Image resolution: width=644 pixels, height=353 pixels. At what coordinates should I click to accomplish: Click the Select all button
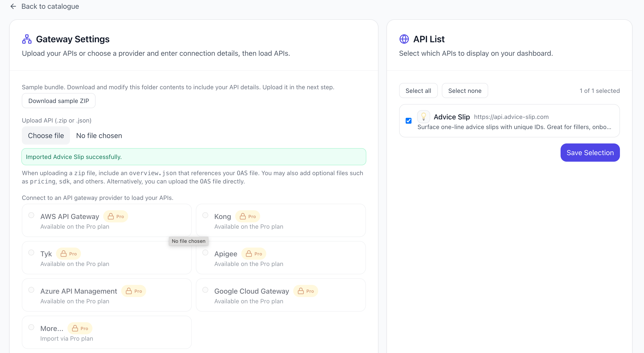(x=418, y=91)
